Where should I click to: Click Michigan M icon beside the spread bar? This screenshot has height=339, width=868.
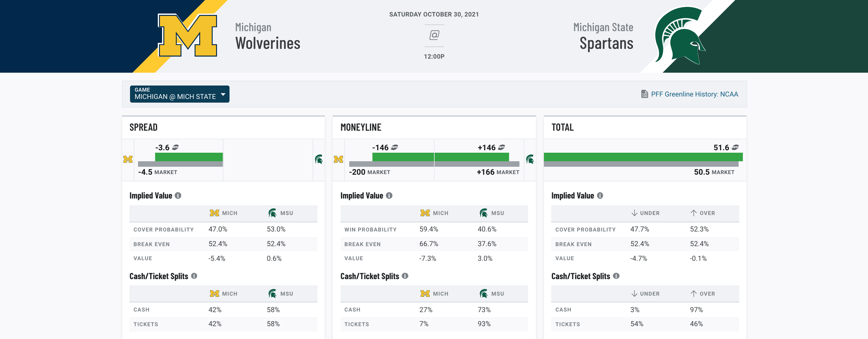128,159
